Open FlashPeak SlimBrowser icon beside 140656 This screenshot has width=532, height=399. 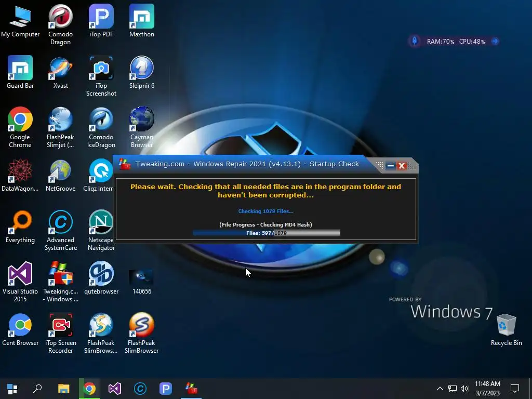(142, 334)
